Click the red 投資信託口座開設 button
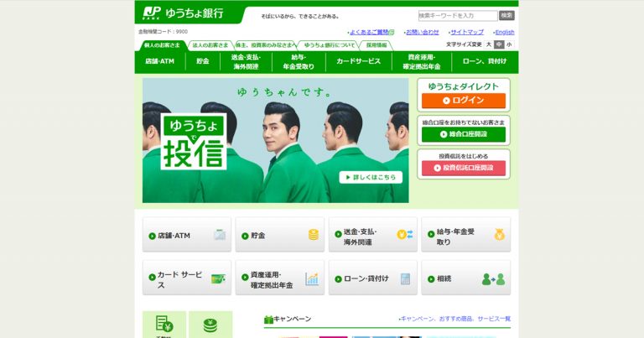This screenshot has height=338, width=644. click(x=464, y=168)
